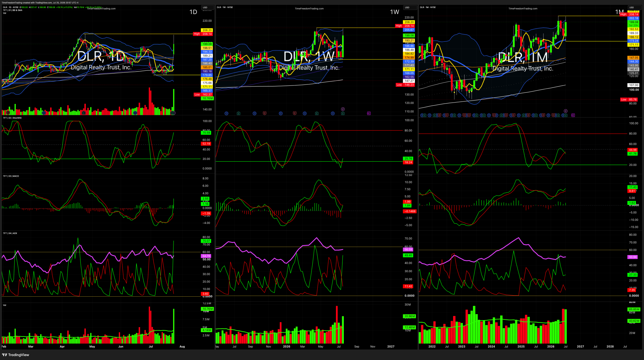
Task: Click the 44.98 StochRSI value on the monthly chart
Action: 633,150
